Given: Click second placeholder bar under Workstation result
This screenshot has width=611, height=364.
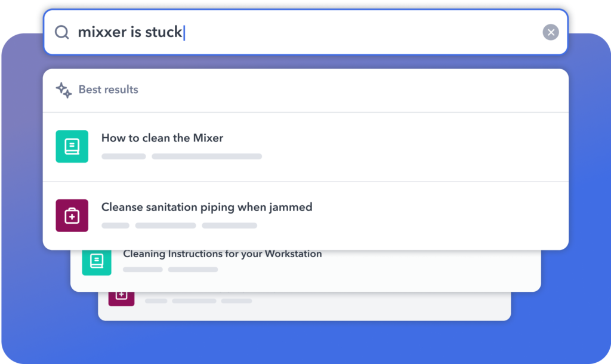Looking at the screenshot, I should coord(193,270).
